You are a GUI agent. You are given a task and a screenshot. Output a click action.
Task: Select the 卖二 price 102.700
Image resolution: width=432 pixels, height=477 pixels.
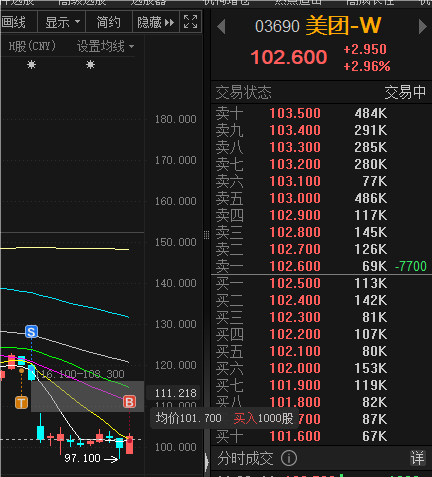(x=295, y=249)
